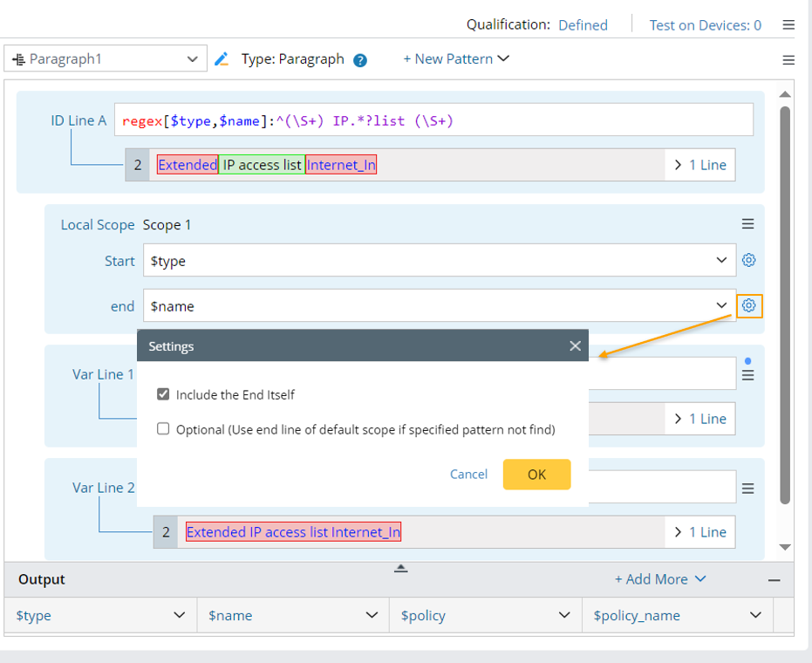This screenshot has height=663, width=812.
Task: Collapse the Output panel with minus icon
Action: (774, 580)
